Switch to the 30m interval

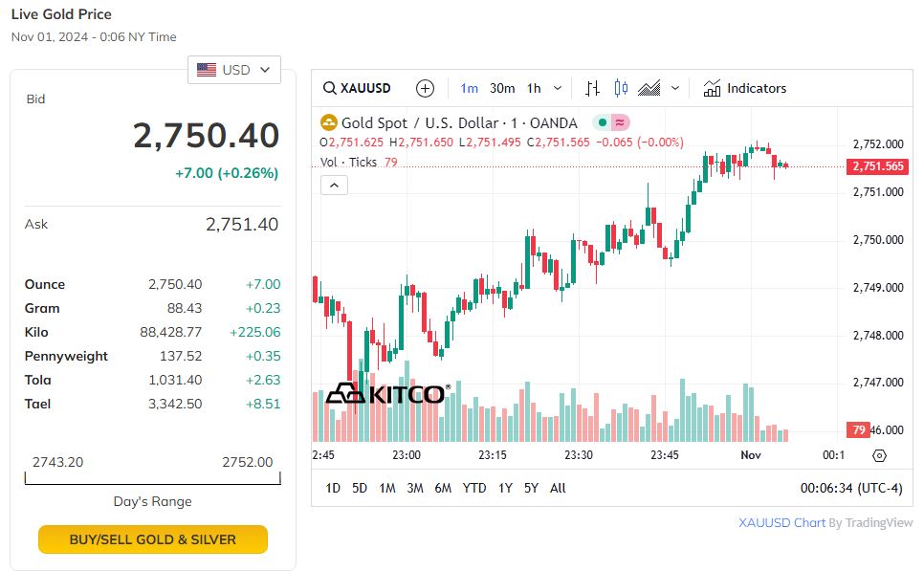coord(502,88)
